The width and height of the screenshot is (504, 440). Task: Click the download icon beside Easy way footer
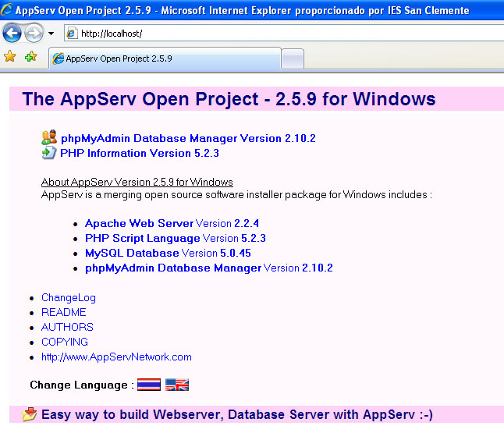pyautogui.click(x=29, y=414)
